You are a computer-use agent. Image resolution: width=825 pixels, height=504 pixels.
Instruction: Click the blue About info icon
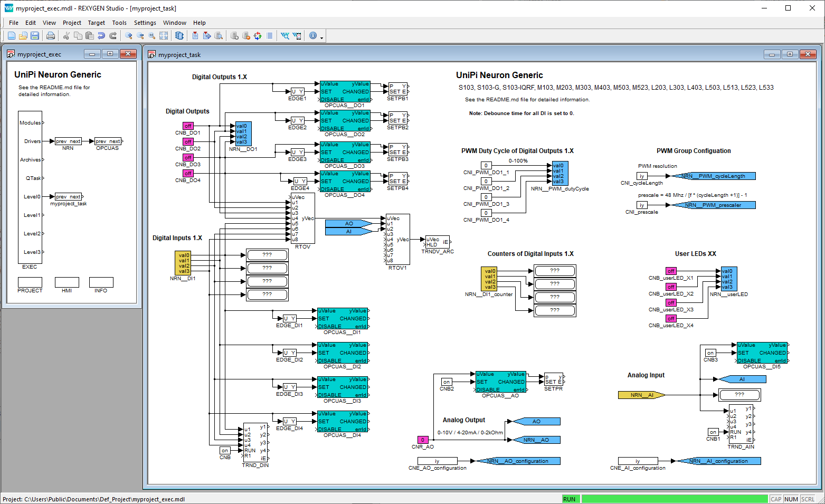(313, 36)
